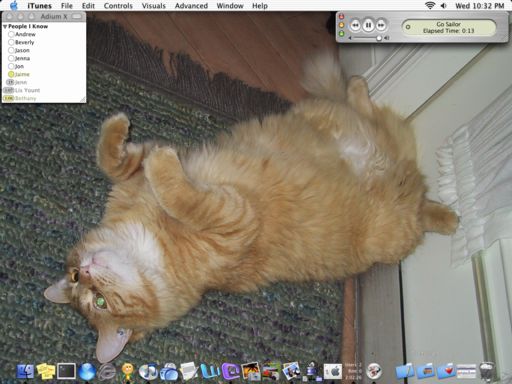Open the blue W Word dock icon
This screenshot has width=512, height=384.
pos(210,371)
